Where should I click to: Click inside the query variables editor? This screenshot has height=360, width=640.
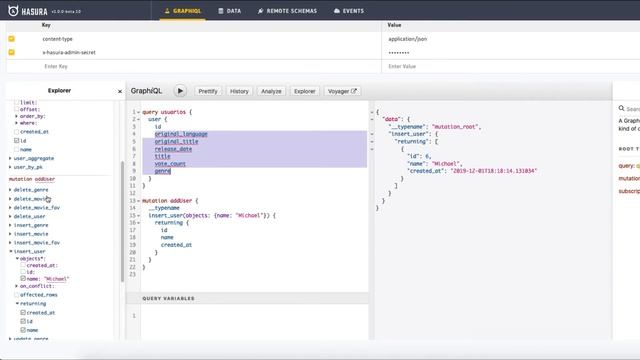tap(254, 322)
